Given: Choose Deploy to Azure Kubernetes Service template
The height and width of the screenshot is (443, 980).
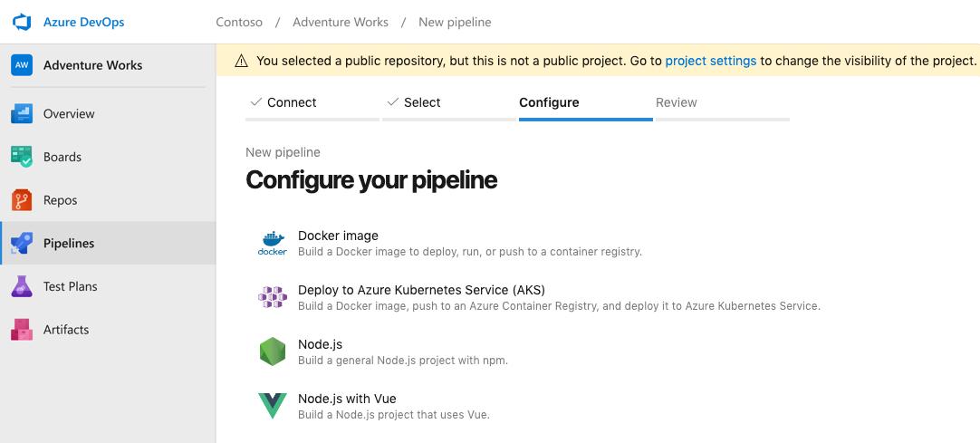Looking at the screenshot, I should [421, 290].
